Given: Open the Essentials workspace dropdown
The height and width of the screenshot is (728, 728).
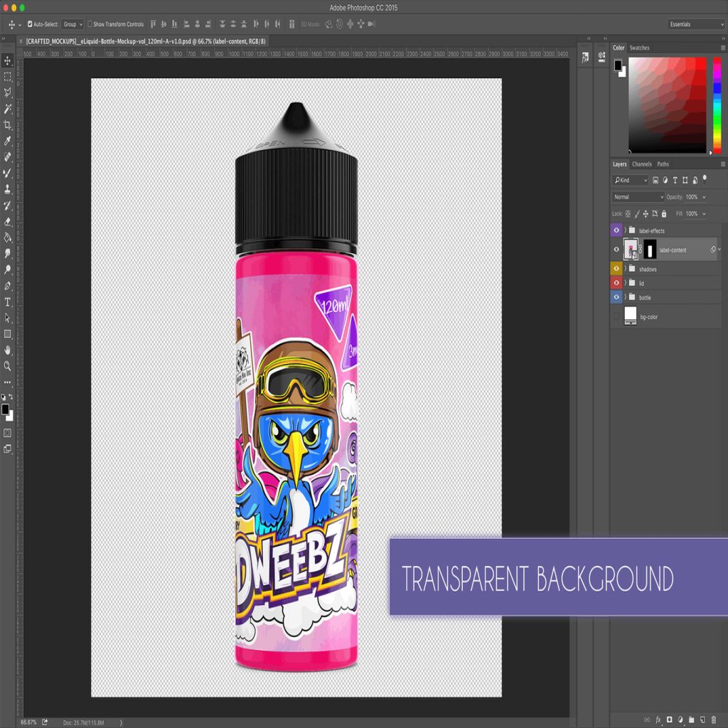Looking at the screenshot, I should click(x=696, y=24).
